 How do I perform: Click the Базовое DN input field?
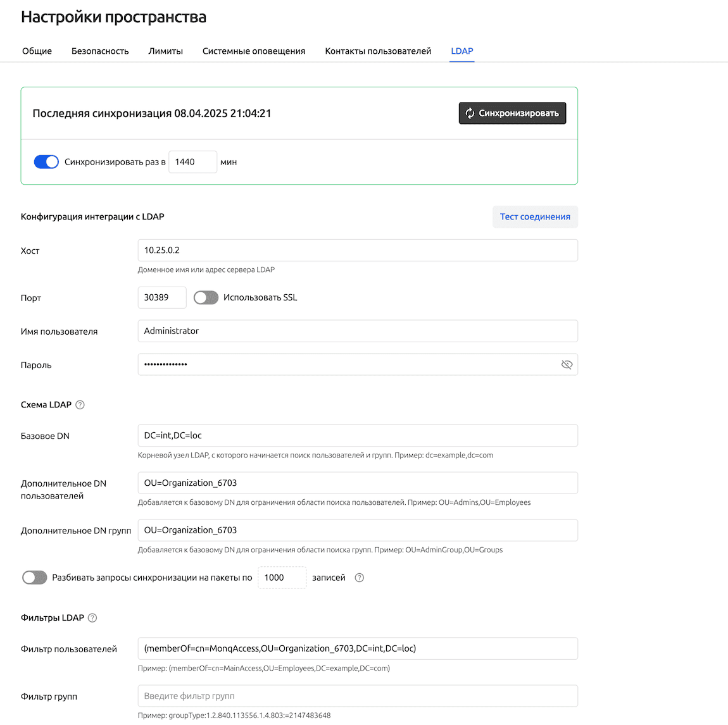(358, 436)
